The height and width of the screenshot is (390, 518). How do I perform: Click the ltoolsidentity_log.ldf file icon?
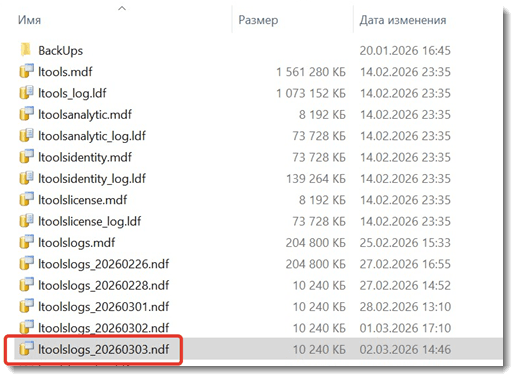click(x=26, y=178)
